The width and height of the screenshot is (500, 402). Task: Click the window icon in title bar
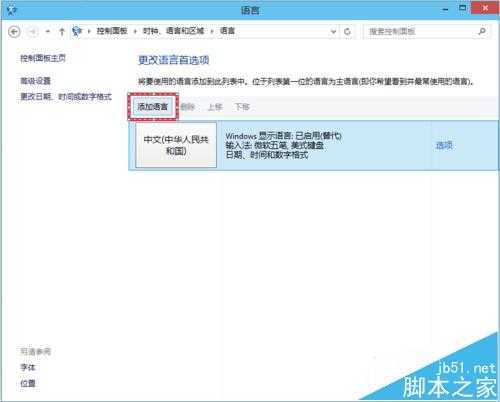(12, 10)
